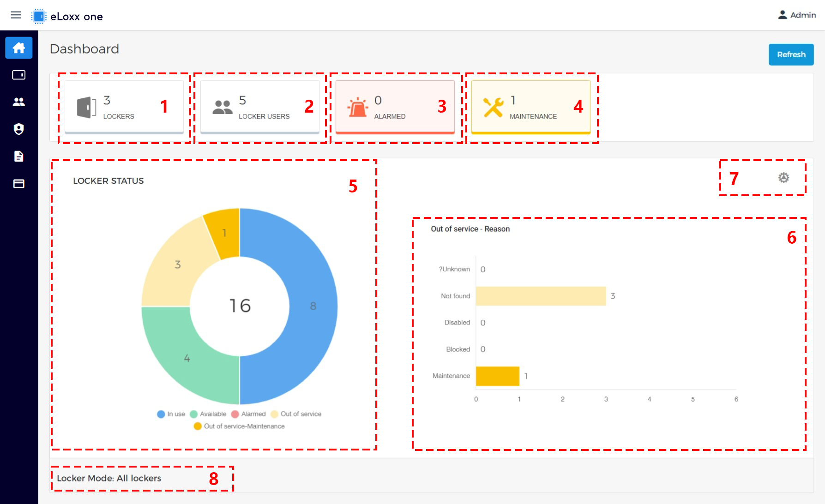Click the LOCKER STATUS heading
Viewport: 825px width, 504px height.
tap(108, 181)
